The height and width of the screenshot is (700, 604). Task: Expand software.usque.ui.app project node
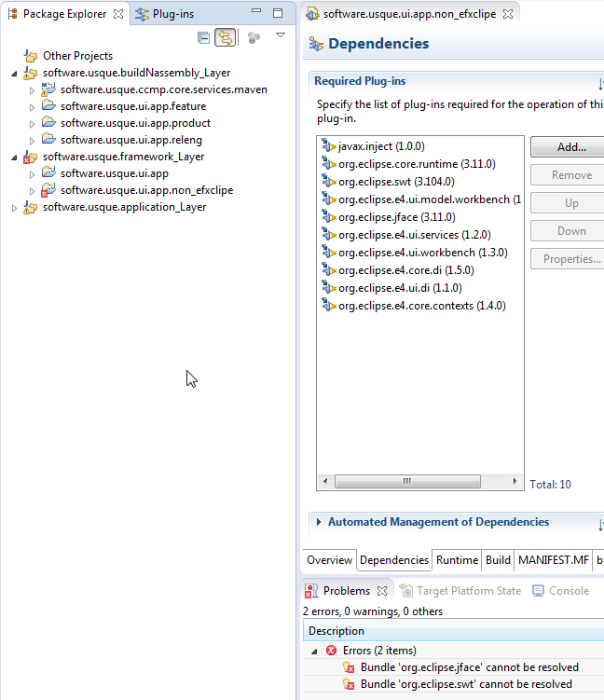click(x=32, y=174)
